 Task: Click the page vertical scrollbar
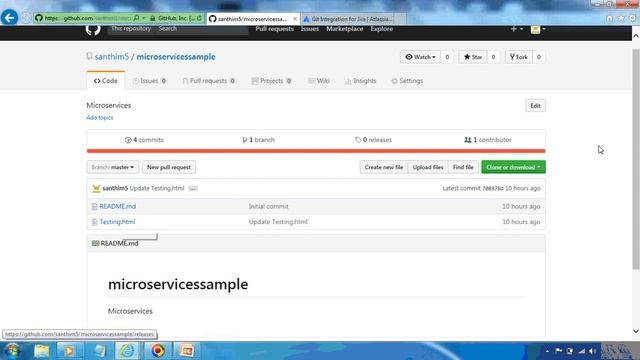coord(636,159)
